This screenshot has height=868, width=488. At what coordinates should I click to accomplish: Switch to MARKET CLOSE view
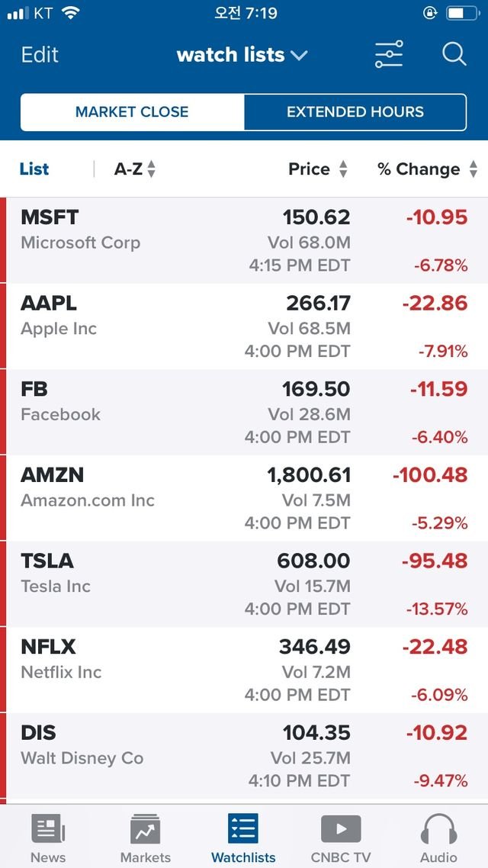pos(132,112)
